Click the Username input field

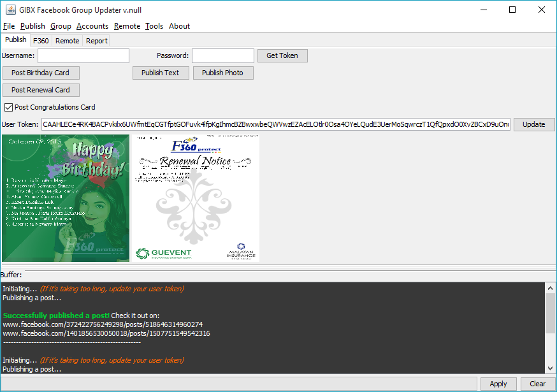coord(83,56)
